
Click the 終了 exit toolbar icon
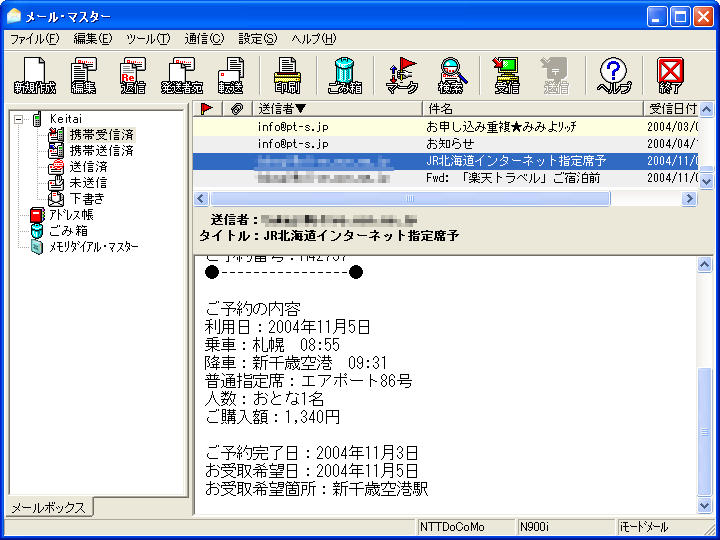click(670, 76)
